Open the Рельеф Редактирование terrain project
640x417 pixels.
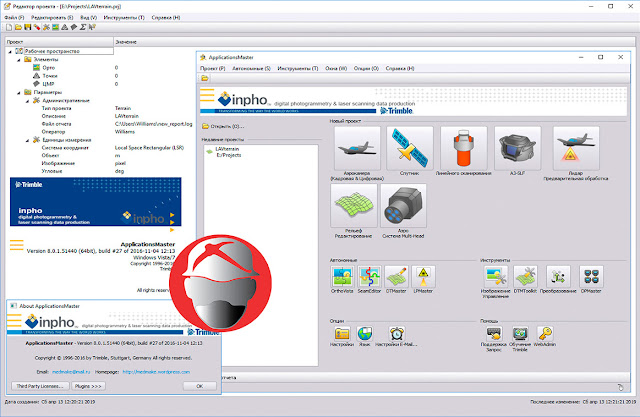tap(354, 205)
